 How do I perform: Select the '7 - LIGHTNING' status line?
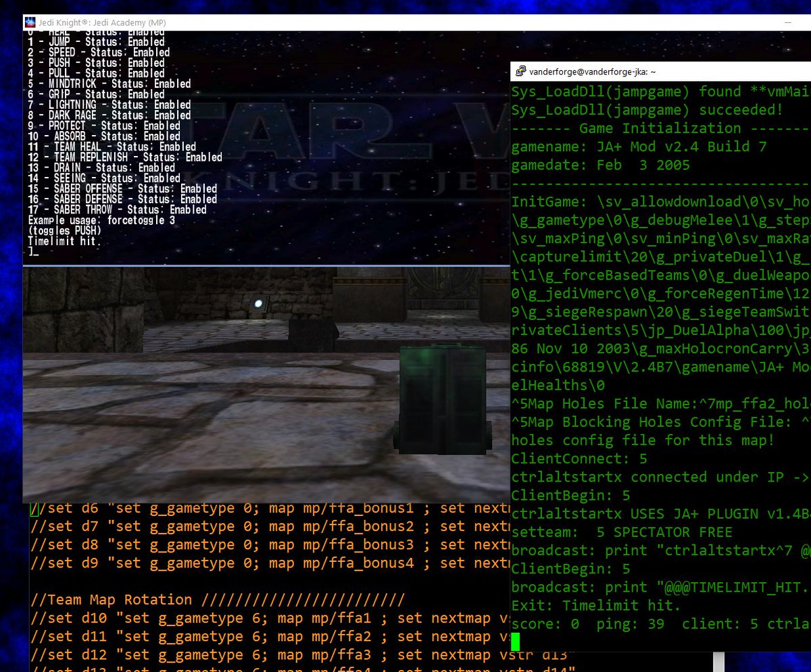click(109, 105)
